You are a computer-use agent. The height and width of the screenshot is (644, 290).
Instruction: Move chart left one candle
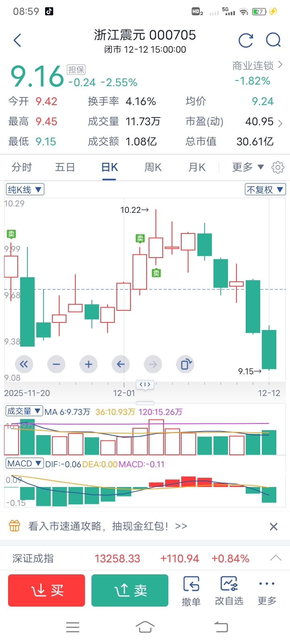(120, 364)
